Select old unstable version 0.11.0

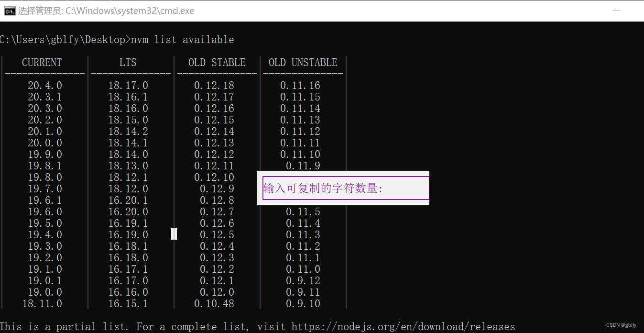[x=303, y=269]
